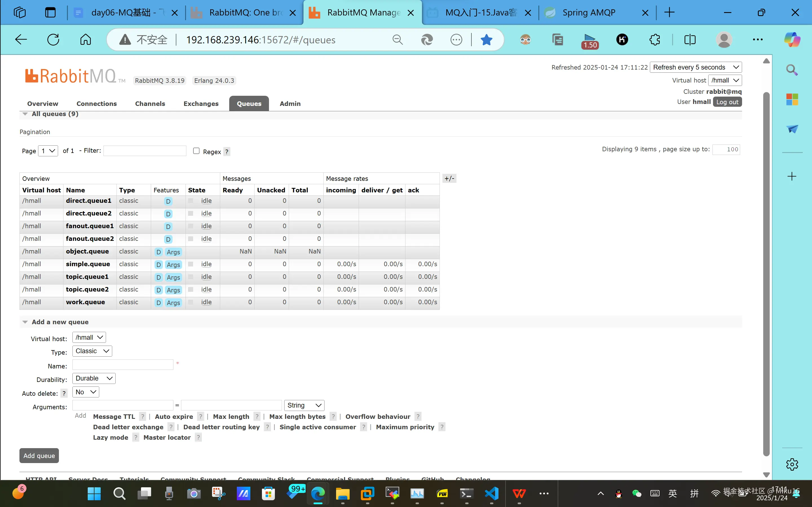Open the simple.queue queue link
The width and height of the screenshot is (812, 507).
coord(88,264)
